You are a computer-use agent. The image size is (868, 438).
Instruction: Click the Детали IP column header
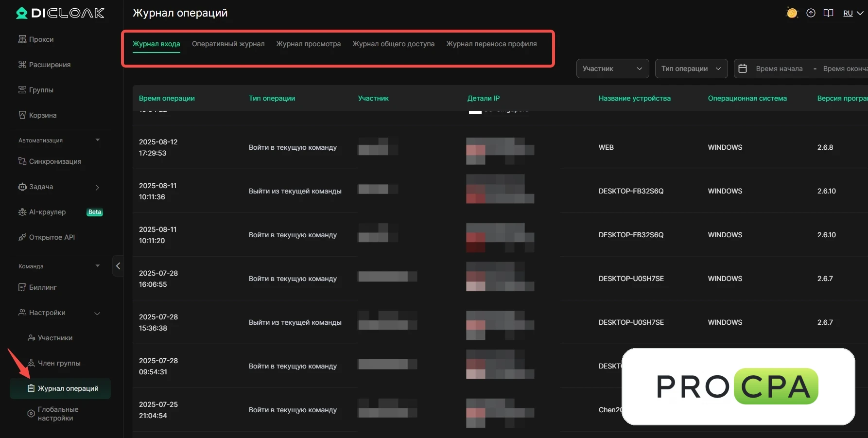(484, 98)
